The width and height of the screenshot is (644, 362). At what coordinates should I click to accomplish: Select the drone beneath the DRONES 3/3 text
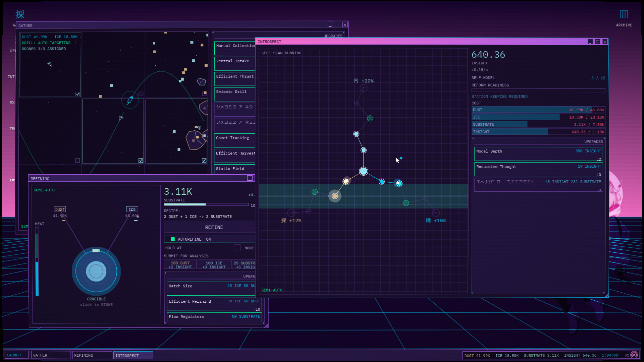coord(50,64)
